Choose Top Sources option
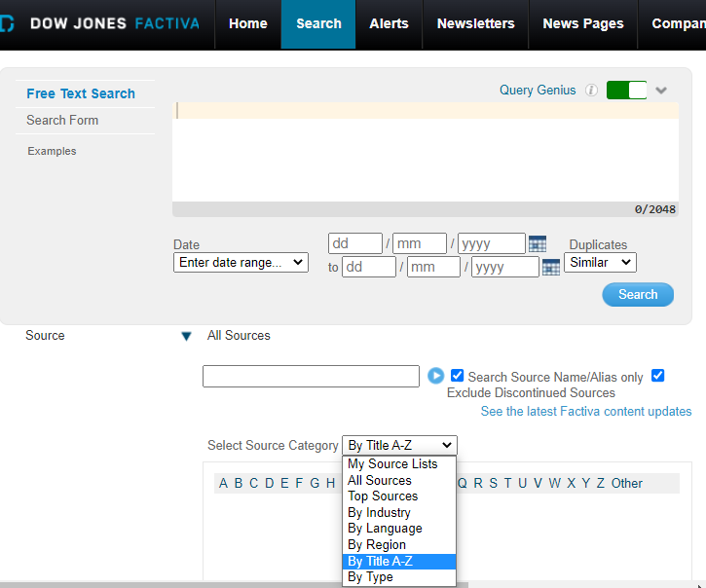The height and width of the screenshot is (588, 706). point(399,496)
